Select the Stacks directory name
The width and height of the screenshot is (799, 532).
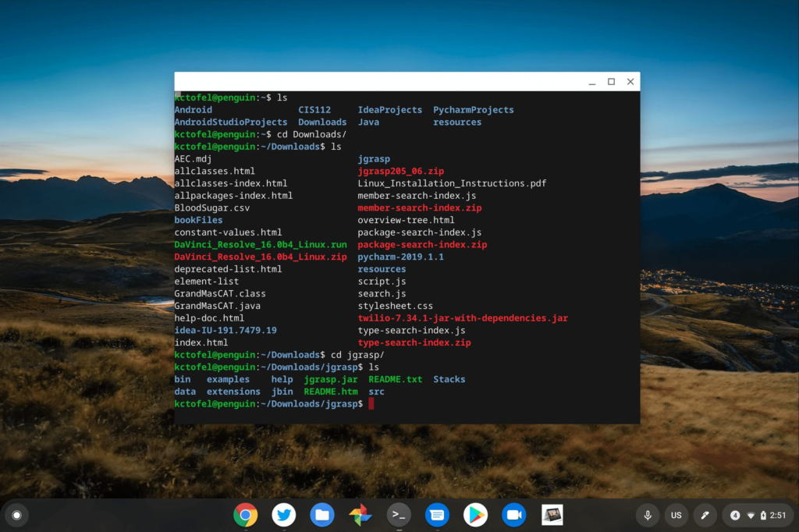click(449, 379)
